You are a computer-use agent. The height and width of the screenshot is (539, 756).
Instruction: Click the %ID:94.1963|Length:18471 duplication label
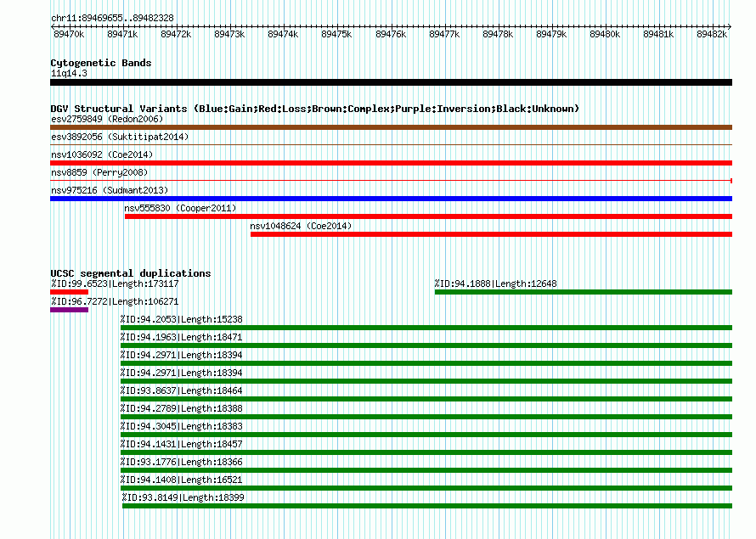[181, 337]
